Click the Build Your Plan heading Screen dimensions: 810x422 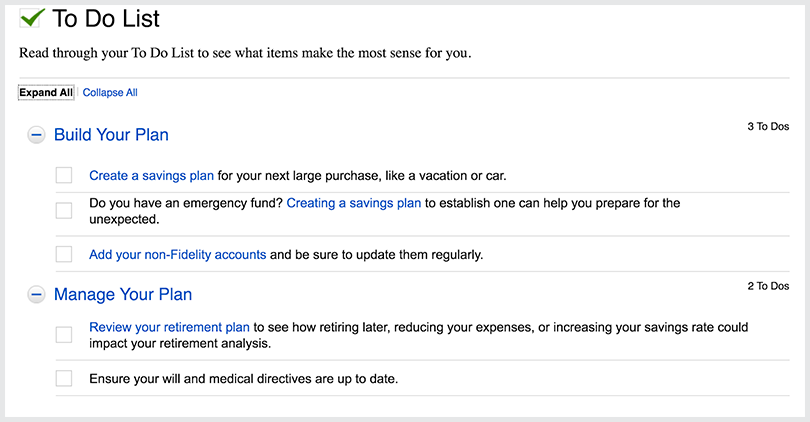[x=112, y=135]
